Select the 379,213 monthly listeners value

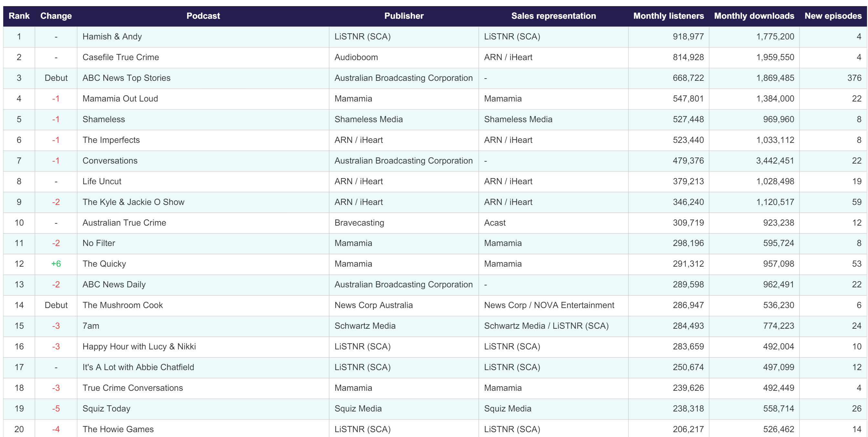pyautogui.click(x=688, y=181)
